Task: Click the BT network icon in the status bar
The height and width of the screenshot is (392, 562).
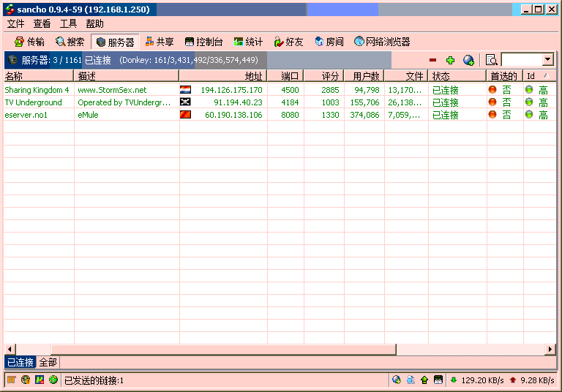Action: tap(12, 380)
